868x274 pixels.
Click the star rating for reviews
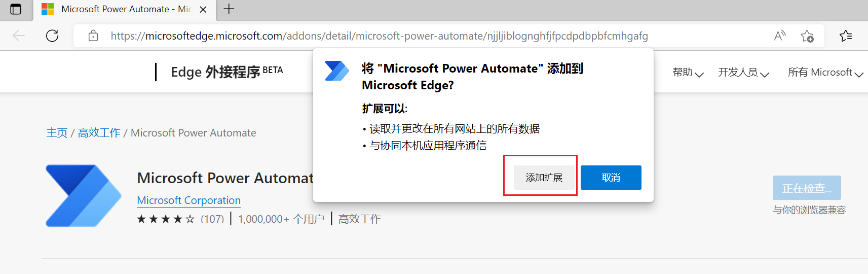(166, 219)
